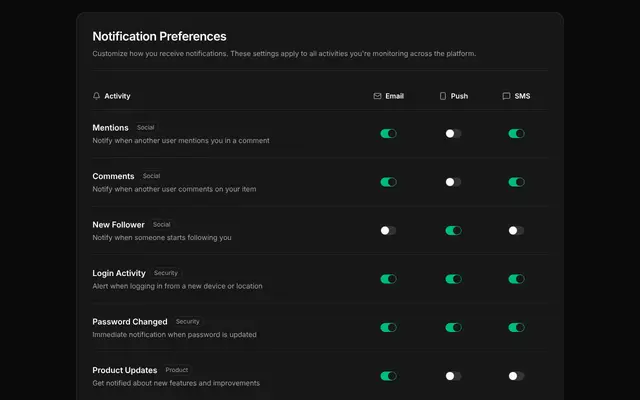Enable Email for New Follower

click(x=388, y=231)
